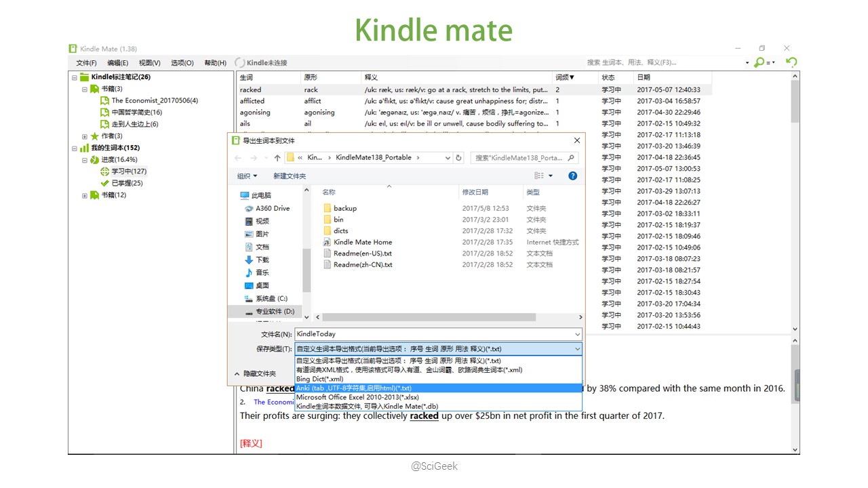Click the green search magnifier icon

click(759, 62)
